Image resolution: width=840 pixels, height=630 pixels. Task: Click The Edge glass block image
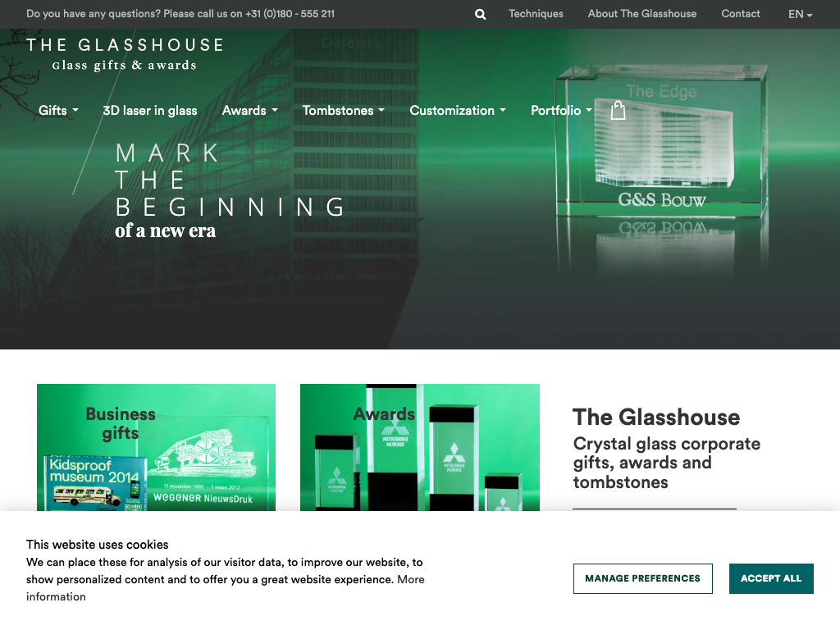click(x=662, y=142)
